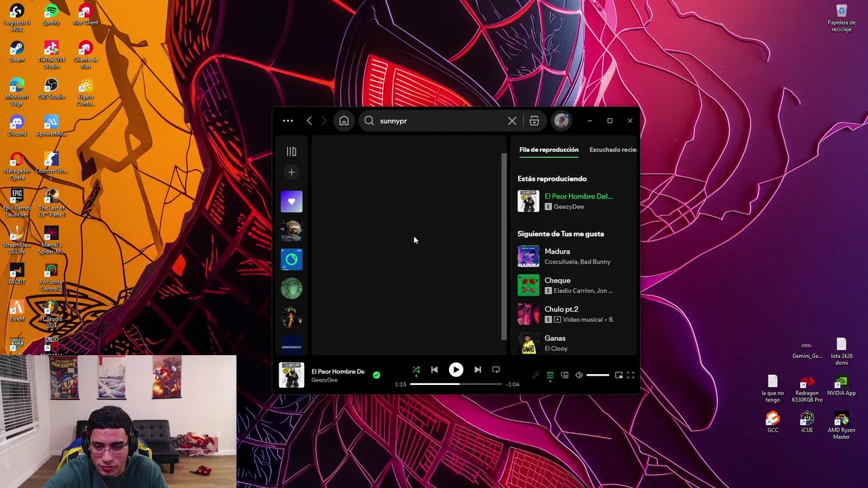Image resolution: width=868 pixels, height=488 pixels.
Task: Select the Logitech G HUB desktop icon
Action: tap(17, 18)
